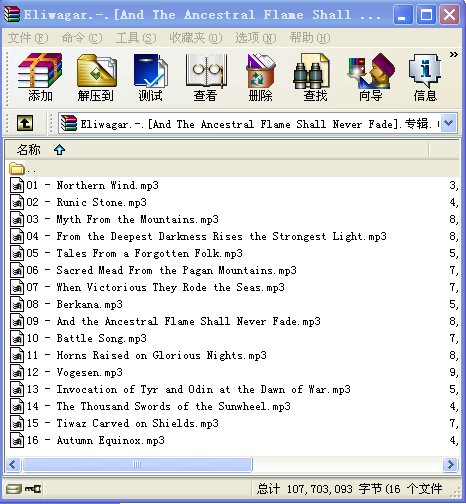Image resolution: width=466 pixels, height=504 pixels.
Task: Go up one folder level button
Action: pos(25,123)
